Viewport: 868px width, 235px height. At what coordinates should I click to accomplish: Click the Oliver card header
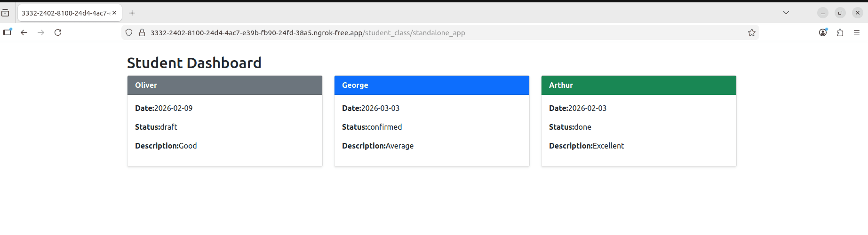[225, 85]
